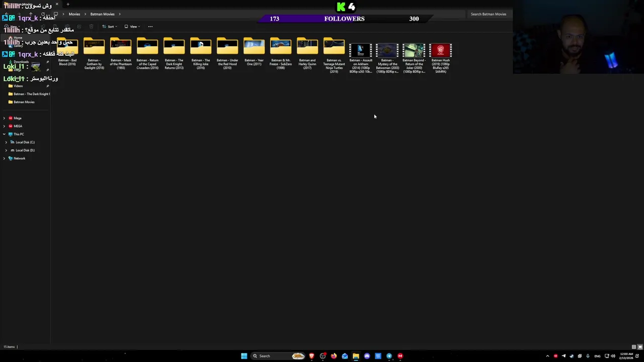Expand the Mega tree node
Screen dimensions: 644x362
(4, 118)
